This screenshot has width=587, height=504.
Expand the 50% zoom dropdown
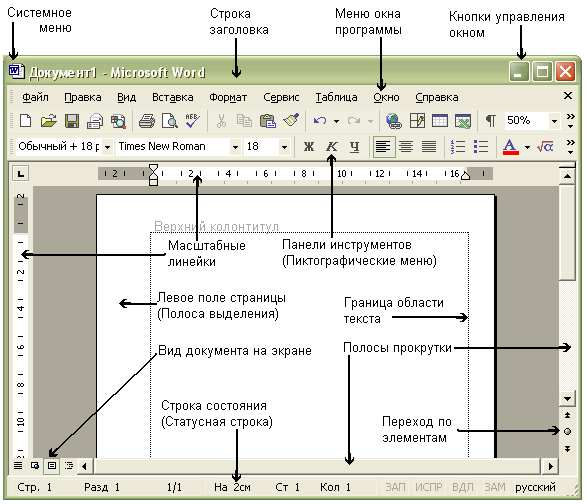click(x=554, y=121)
